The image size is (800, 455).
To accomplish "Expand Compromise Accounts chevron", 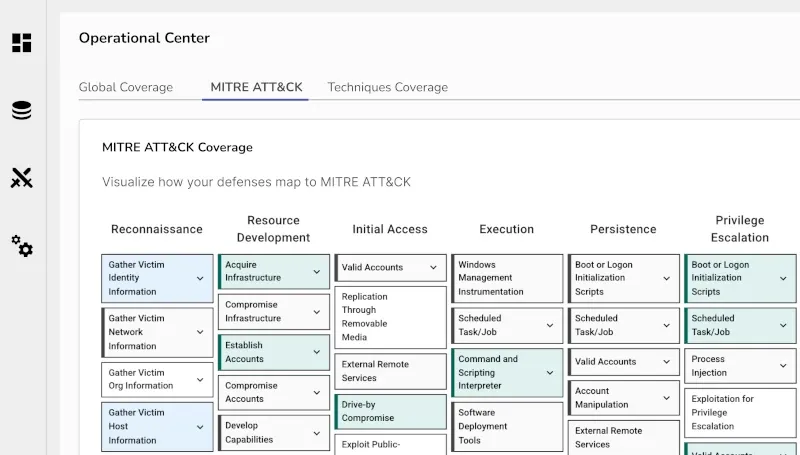I will pos(317,392).
